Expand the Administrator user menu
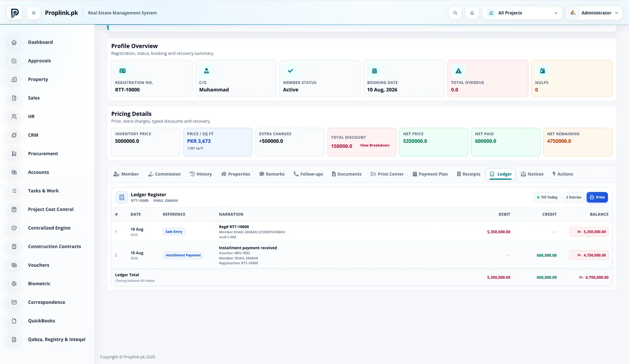The height and width of the screenshot is (364, 629). coord(594,13)
